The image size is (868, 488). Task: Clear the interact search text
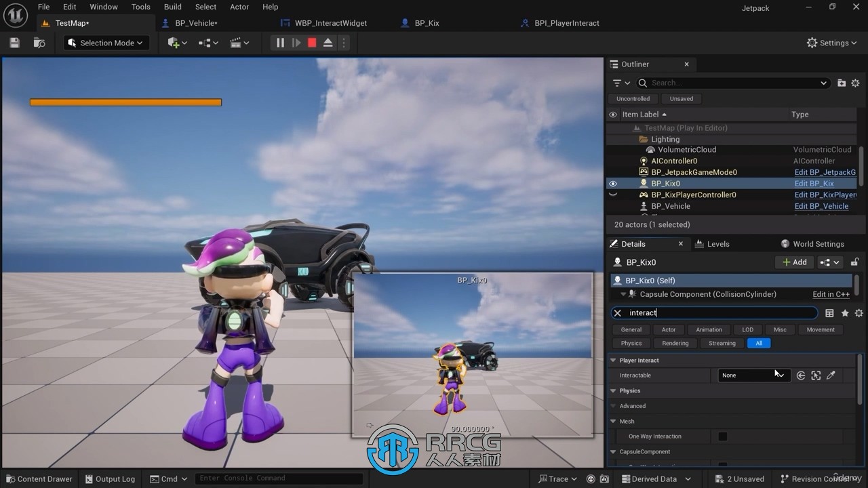pos(617,313)
